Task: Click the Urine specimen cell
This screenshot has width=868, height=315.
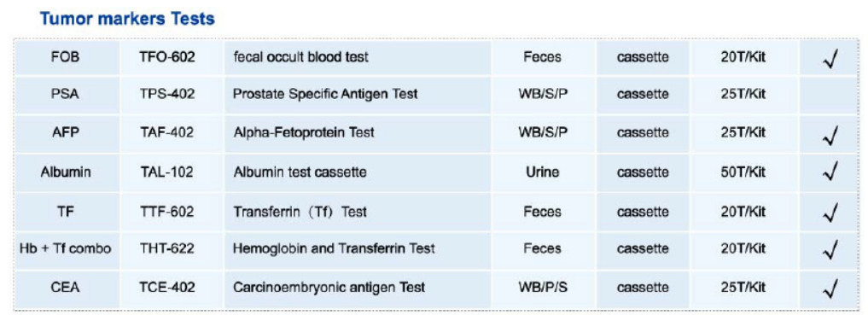Action: click(x=543, y=172)
